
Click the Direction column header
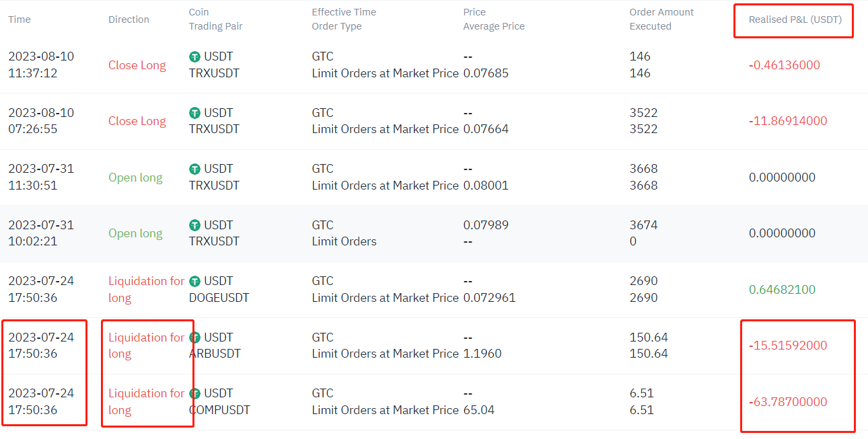point(129,19)
